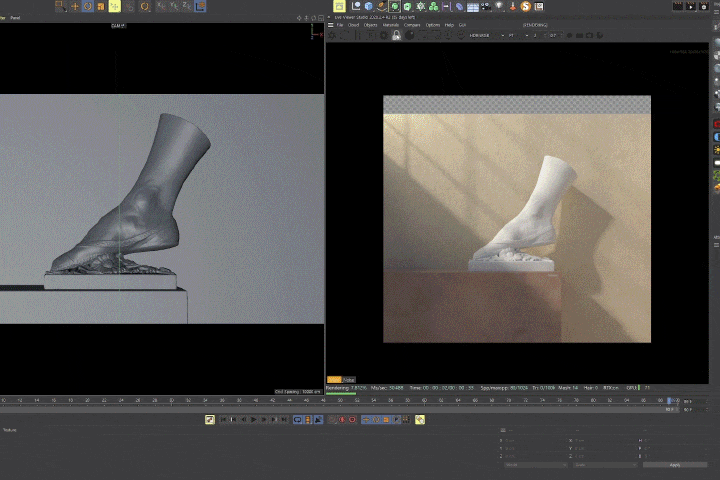Click the yellow S script icon in toolbar
Viewport: 720px width, 480px height.
pyautogui.click(x=525, y=6)
